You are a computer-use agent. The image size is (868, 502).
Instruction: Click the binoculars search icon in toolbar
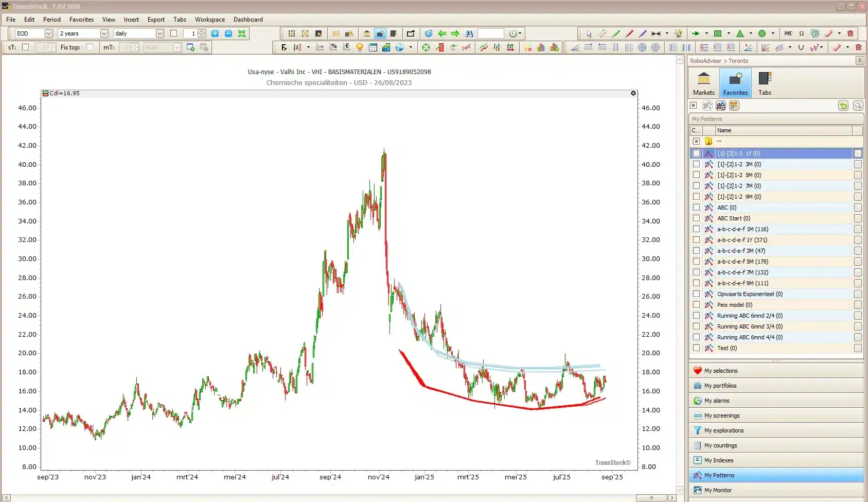tap(469, 33)
